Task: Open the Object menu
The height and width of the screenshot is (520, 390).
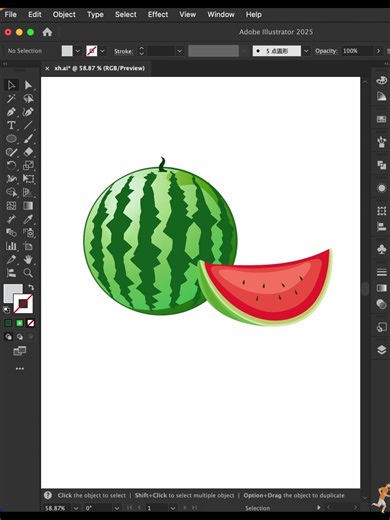Action: (x=64, y=15)
